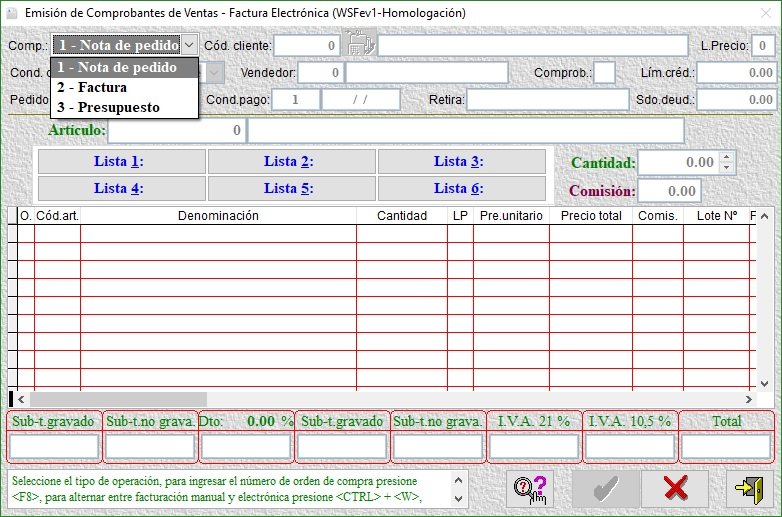Click the Lista 3 button
The width and height of the screenshot is (782, 517).
coord(461,162)
